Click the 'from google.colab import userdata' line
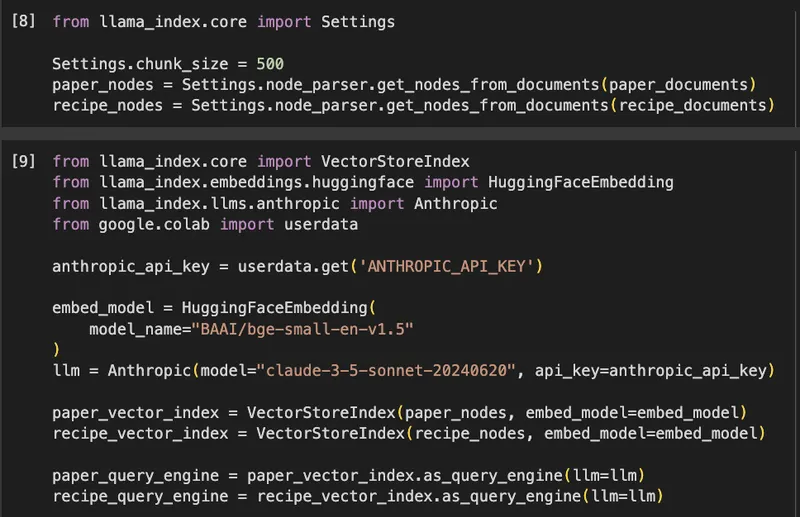The width and height of the screenshot is (800, 517). click(205, 225)
